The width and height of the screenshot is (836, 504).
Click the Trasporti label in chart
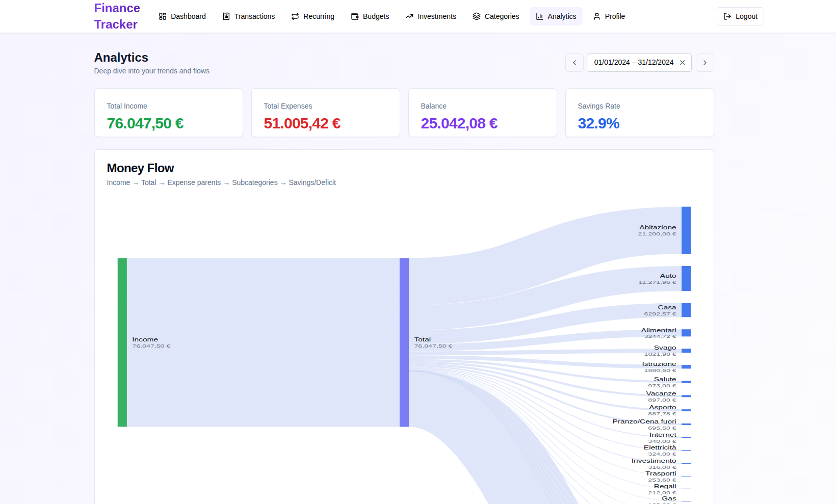coord(661,473)
